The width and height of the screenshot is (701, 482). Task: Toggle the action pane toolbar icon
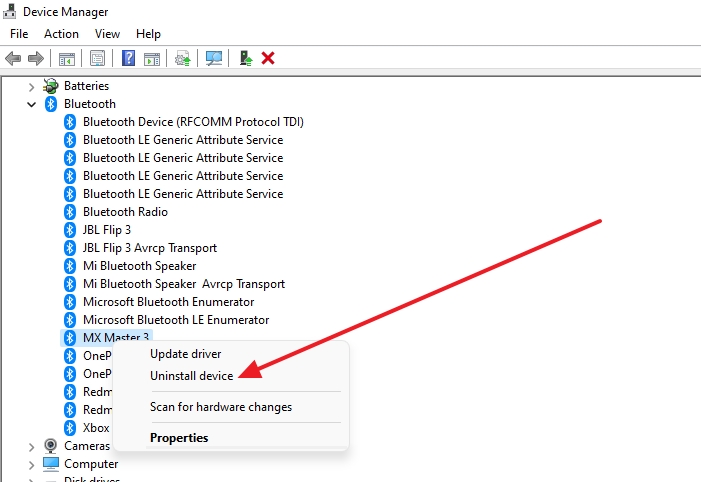152,58
